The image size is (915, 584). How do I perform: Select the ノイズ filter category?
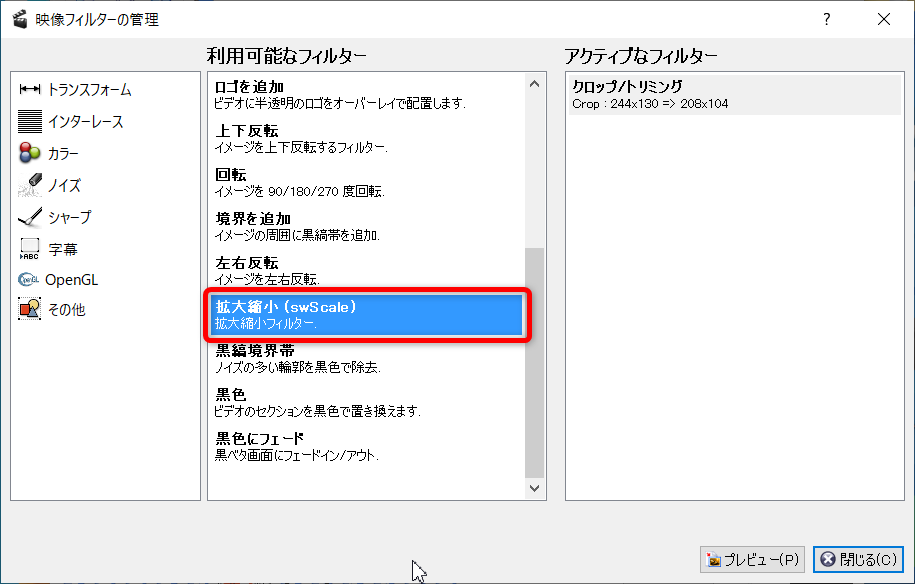(x=64, y=186)
